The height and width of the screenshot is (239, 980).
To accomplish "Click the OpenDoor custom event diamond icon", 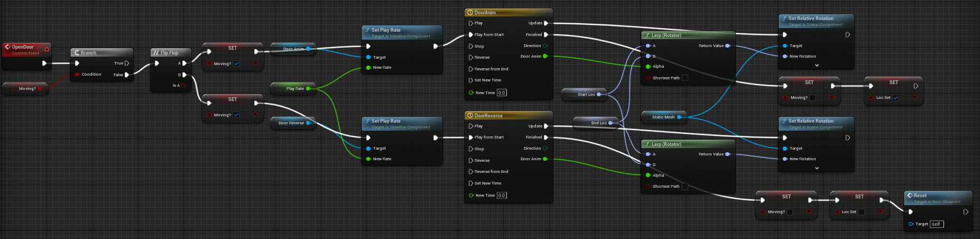I will coord(7,47).
